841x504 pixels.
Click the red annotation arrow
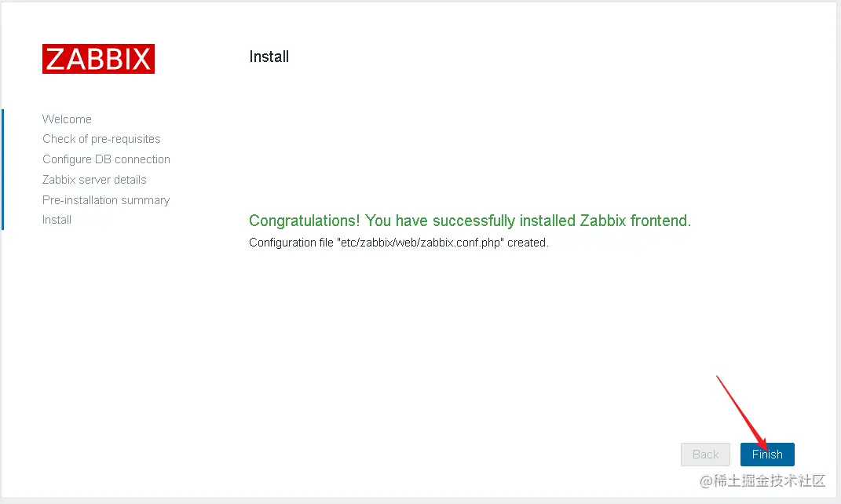pos(742,411)
